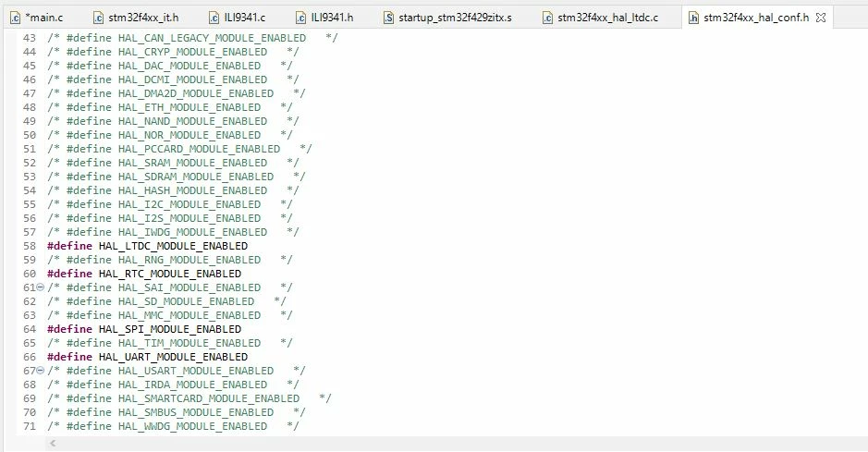Collapse the comment fold at line 61
Image resolution: width=868 pixels, height=452 pixels.
coord(40,287)
